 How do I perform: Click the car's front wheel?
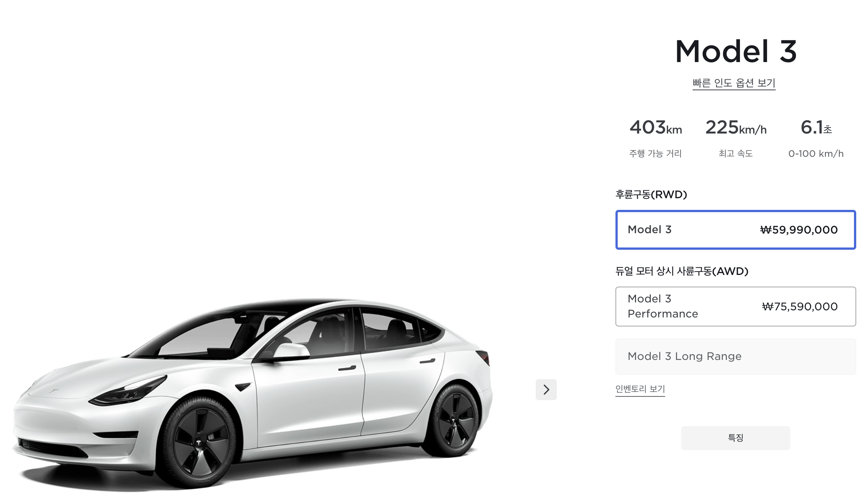click(x=201, y=442)
